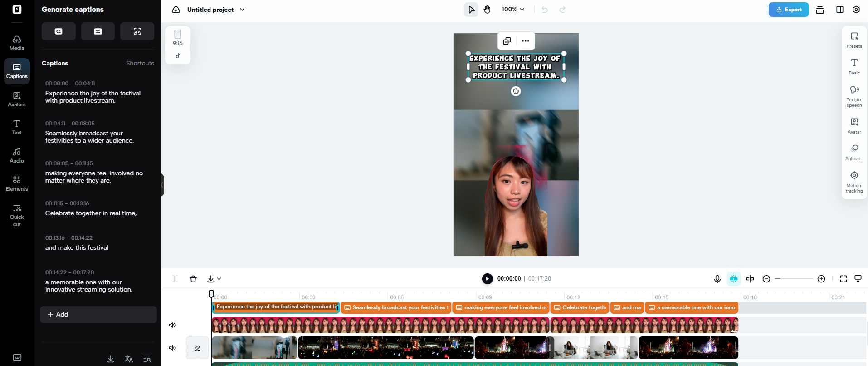868x366 pixels.
Task: Open the Audio panel
Action: tap(17, 155)
